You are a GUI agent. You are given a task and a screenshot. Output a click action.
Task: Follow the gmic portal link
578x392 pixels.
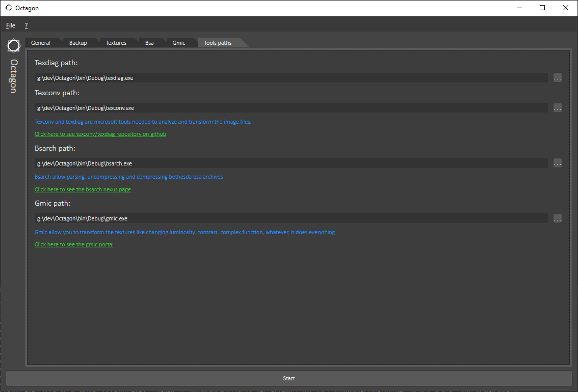pyautogui.click(x=74, y=244)
